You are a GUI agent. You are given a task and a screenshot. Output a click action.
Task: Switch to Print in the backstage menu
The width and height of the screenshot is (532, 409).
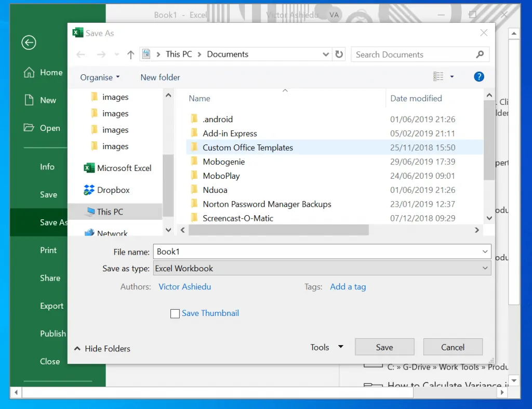48,250
